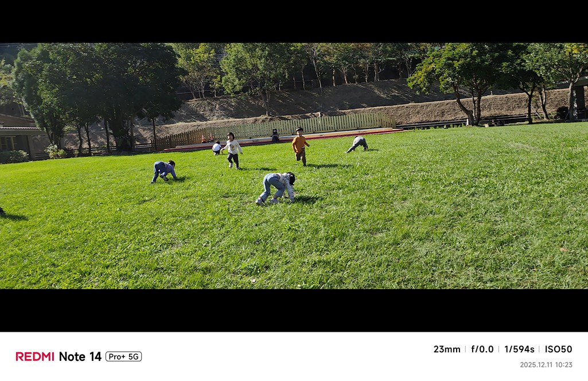The width and height of the screenshot is (588, 381).
Task: Click the f/0.0 aperture value
Action: (482, 349)
